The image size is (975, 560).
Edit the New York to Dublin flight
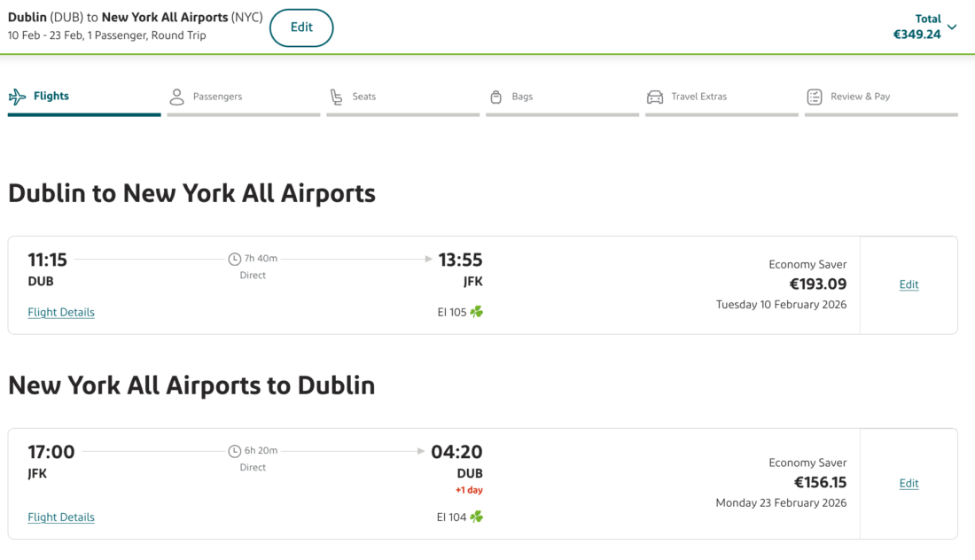(x=909, y=483)
